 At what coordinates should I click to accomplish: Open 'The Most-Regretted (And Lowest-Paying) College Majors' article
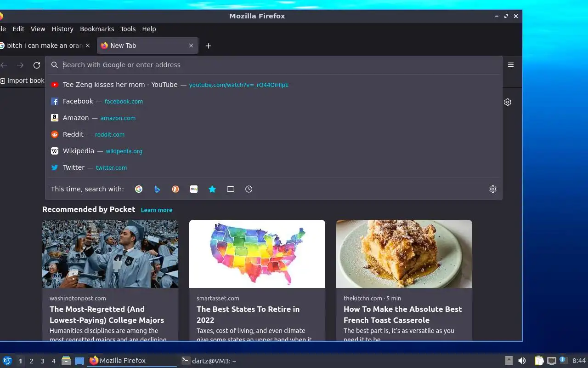[x=107, y=315]
